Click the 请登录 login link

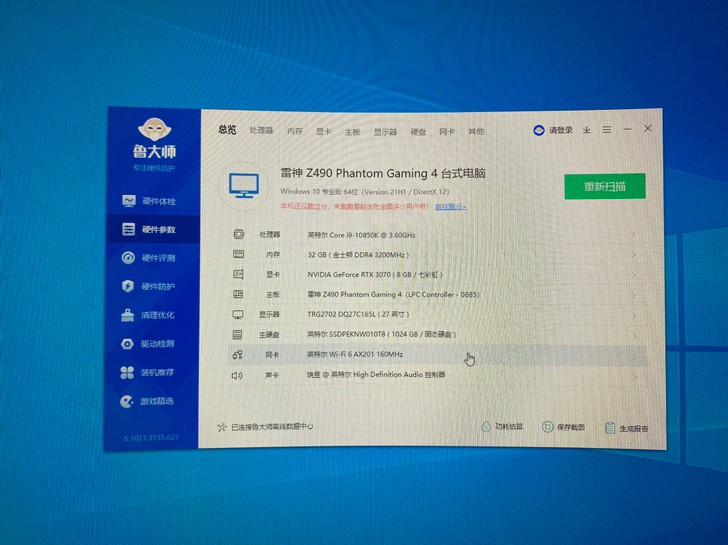click(x=554, y=130)
